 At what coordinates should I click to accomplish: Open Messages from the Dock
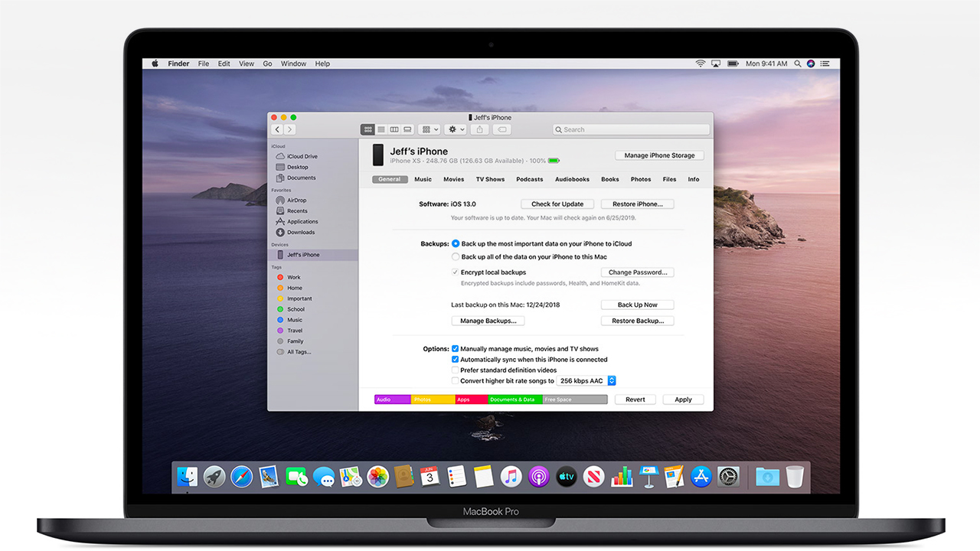pyautogui.click(x=324, y=477)
